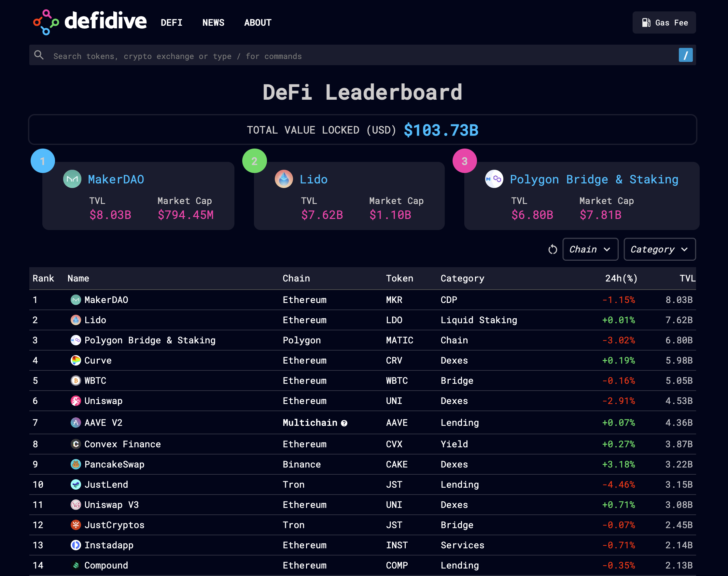Click rank badge 1 on MakerDAO card

pyautogui.click(x=43, y=161)
